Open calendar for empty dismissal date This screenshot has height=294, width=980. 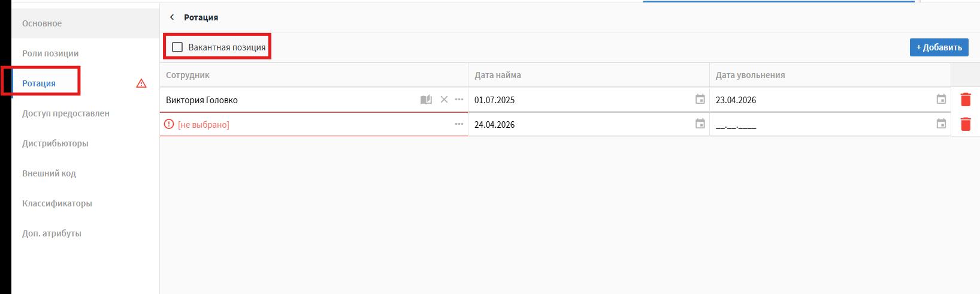pos(941,124)
